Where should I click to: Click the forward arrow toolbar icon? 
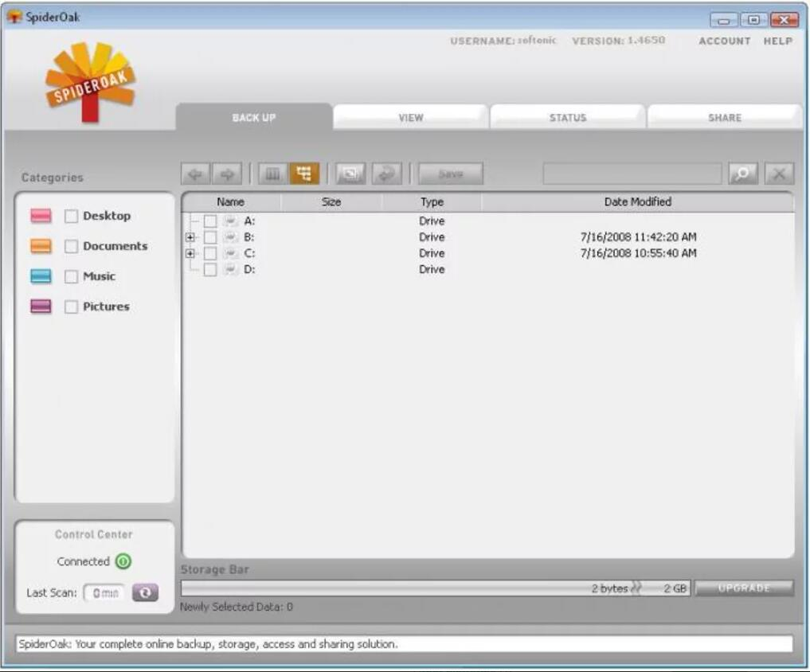click(x=226, y=174)
